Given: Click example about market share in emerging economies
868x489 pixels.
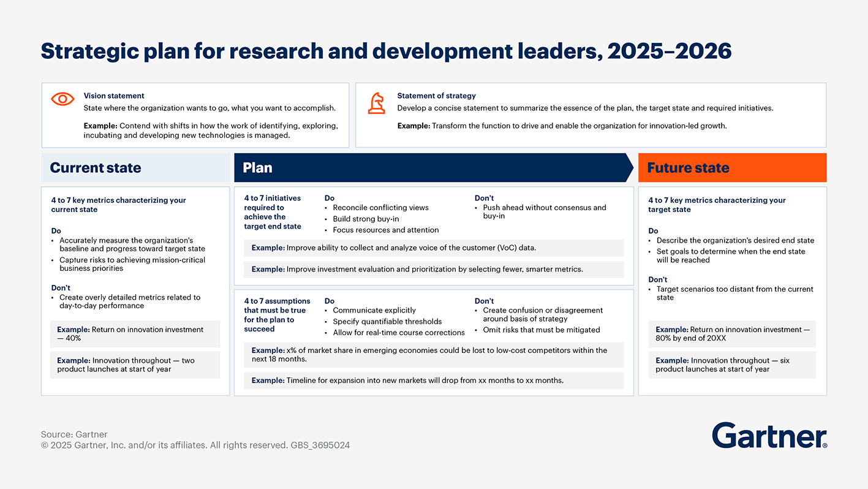Looking at the screenshot, I should pos(434,355).
